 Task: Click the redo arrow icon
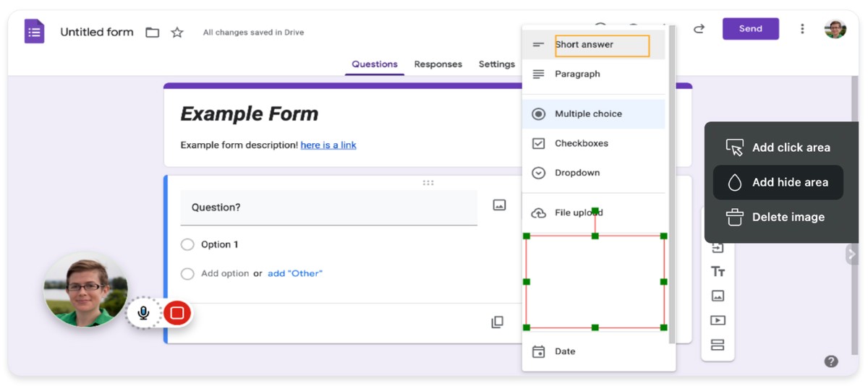(x=699, y=29)
